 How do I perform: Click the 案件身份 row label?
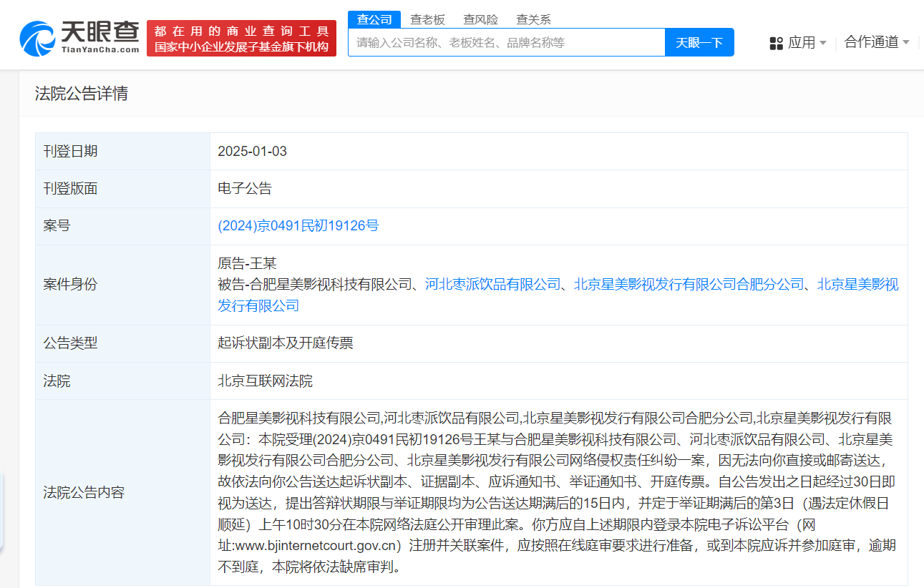pos(70,285)
